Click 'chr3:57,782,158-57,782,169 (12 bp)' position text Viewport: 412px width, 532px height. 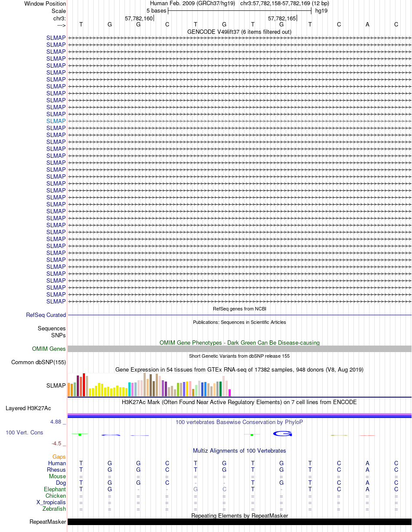click(x=284, y=3)
